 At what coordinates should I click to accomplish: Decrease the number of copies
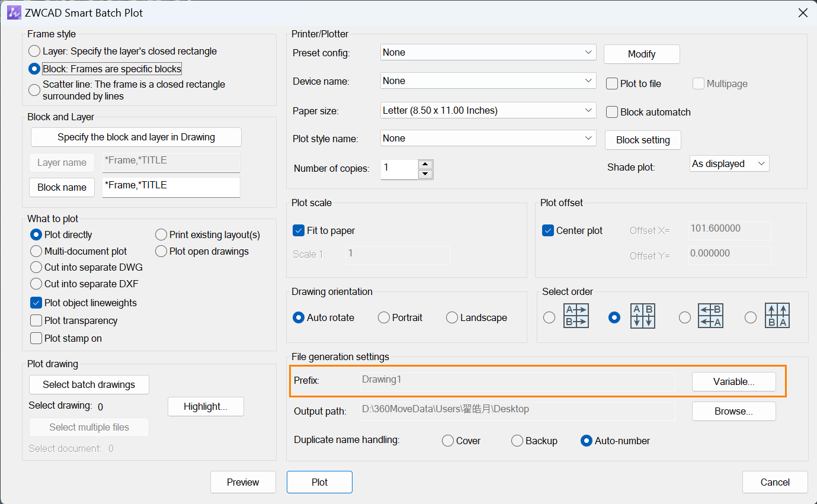[x=425, y=174]
